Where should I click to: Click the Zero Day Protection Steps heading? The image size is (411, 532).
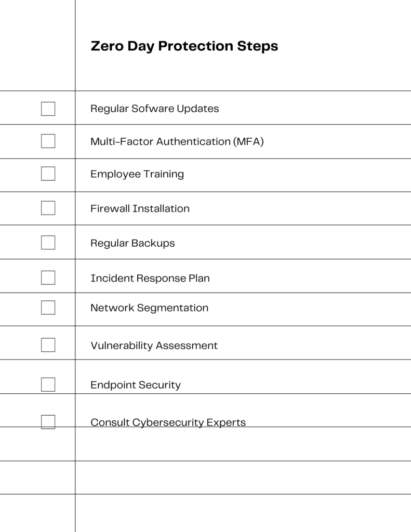[x=184, y=46]
